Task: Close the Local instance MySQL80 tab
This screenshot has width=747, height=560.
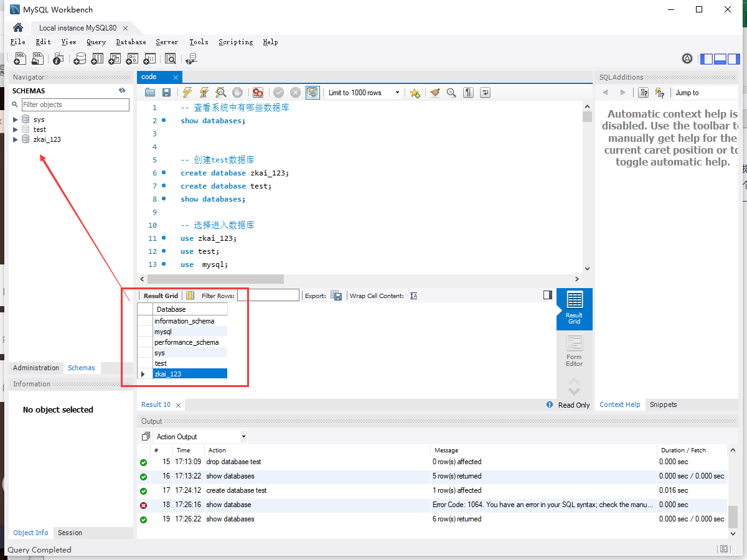Action: (x=125, y=28)
